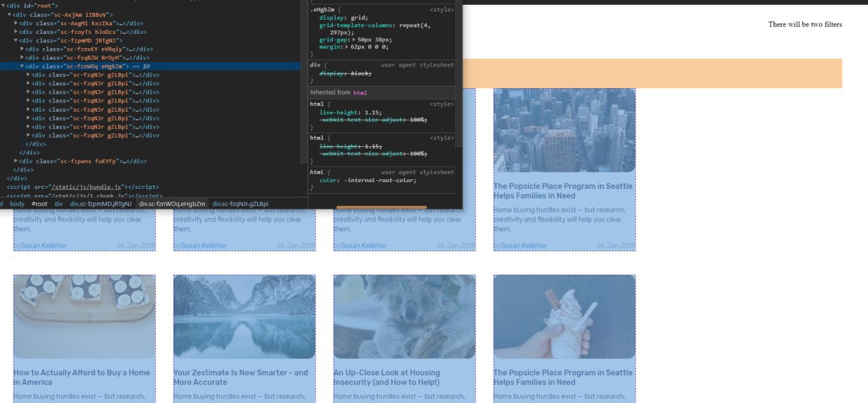Click the active line-height: 1.15 declaration

pyautogui.click(x=351, y=112)
